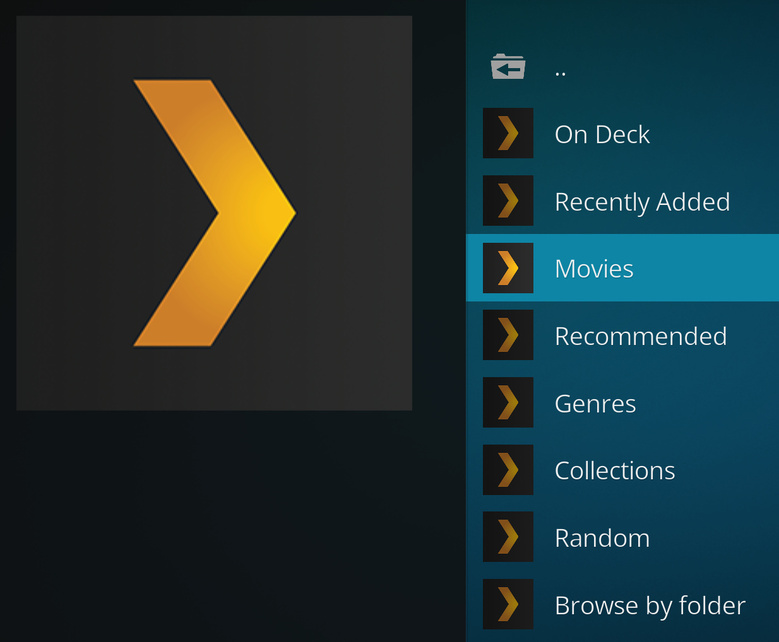Image resolution: width=779 pixels, height=642 pixels.
Task: Click the parent folder back icon
Action: [508, 67]
